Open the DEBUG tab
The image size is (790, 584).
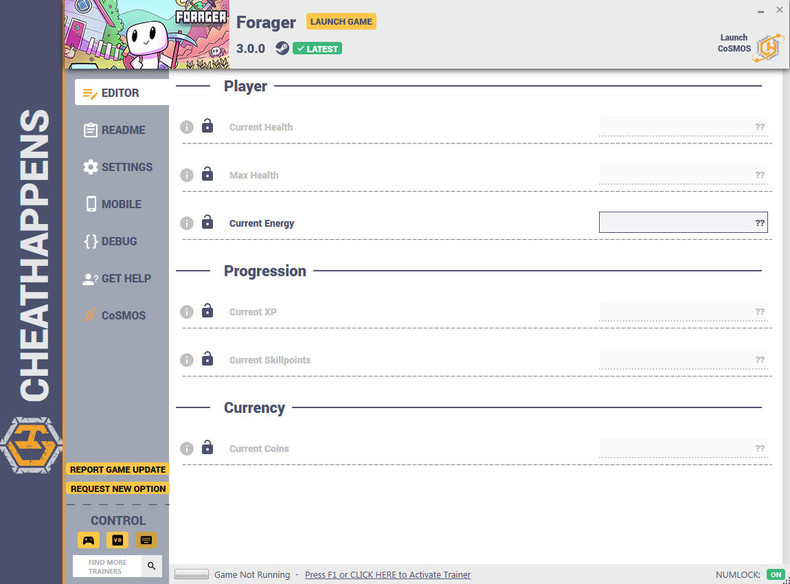click(x=111, y=241)
